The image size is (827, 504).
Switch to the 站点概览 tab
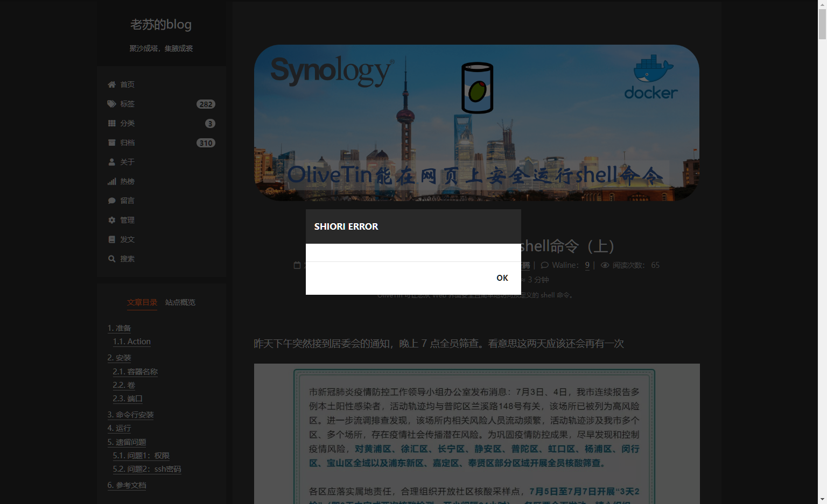pyautogui.click(x=180, y=302)
